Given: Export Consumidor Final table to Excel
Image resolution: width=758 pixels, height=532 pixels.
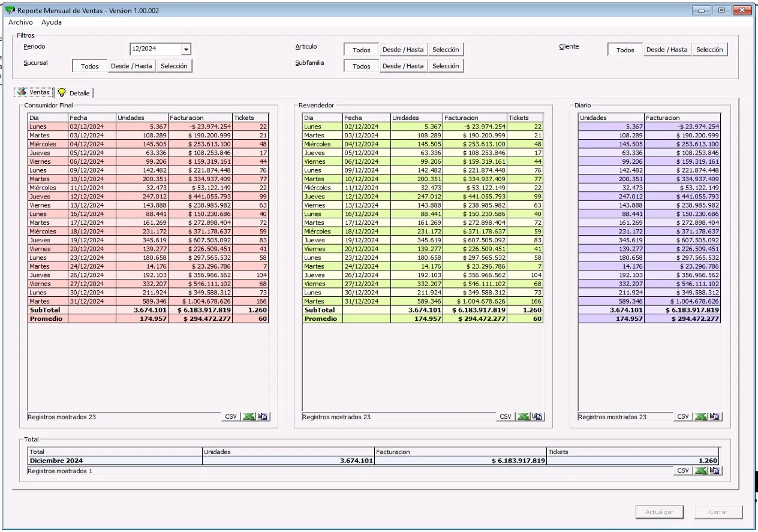Looking at the screenshot, I should (248, 417).
